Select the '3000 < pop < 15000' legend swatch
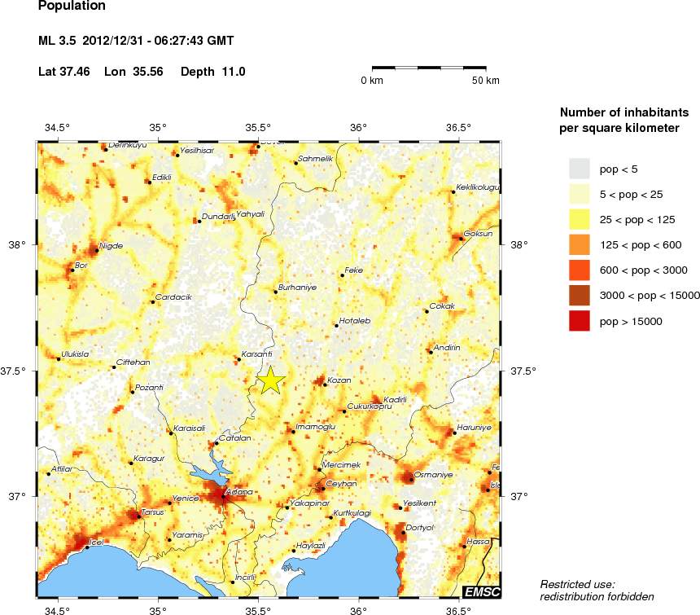This screenshot has height=615, width=700. coord(579,295)
